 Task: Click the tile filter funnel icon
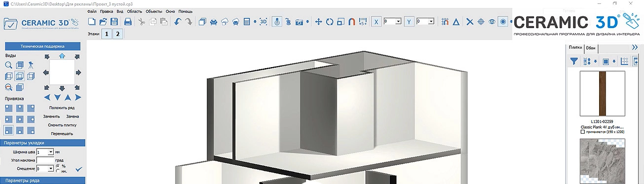point(574,61)
